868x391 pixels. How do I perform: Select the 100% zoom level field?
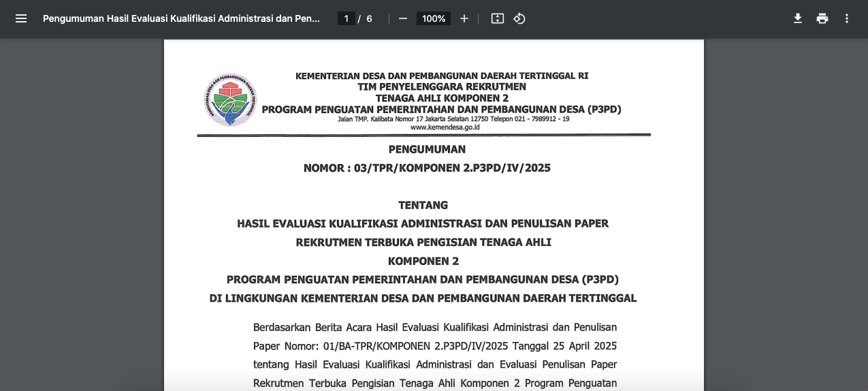click(434, 18)
